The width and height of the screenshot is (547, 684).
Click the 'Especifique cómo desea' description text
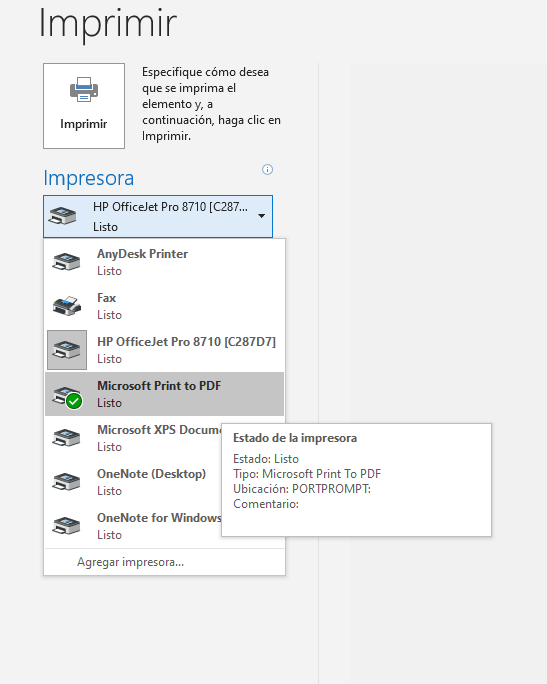[x=211, y=104]
